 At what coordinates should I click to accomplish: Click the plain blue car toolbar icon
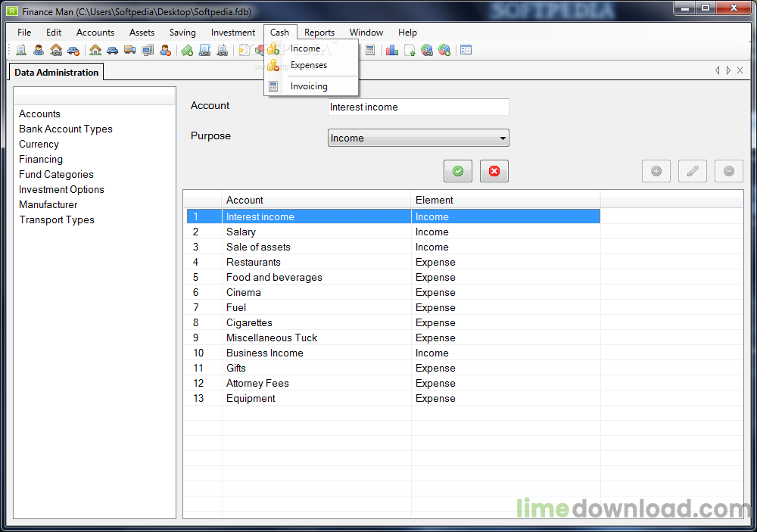coord(113,50)
